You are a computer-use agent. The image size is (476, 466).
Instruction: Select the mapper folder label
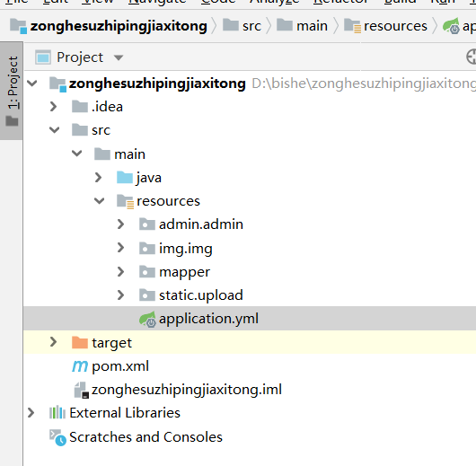pos(185,272)
